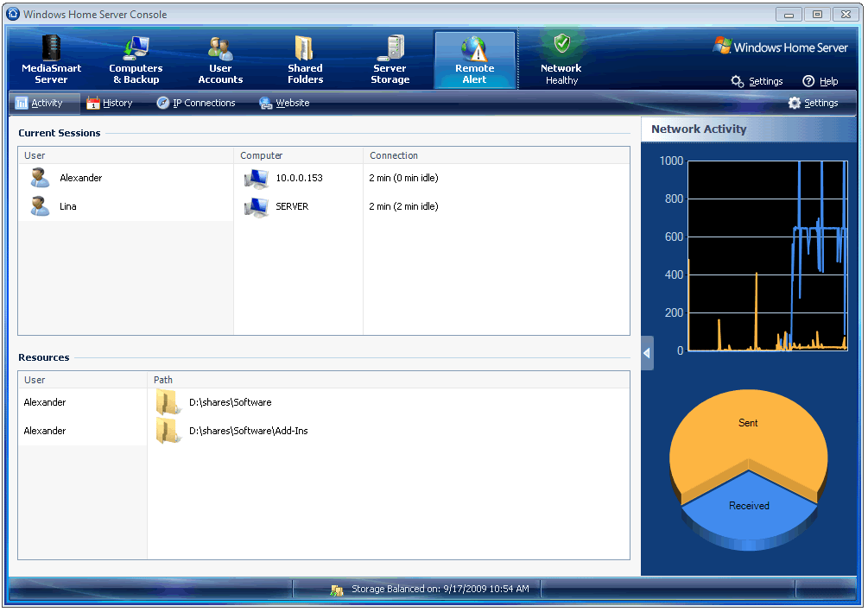Open top Settings next to Help

757,81
